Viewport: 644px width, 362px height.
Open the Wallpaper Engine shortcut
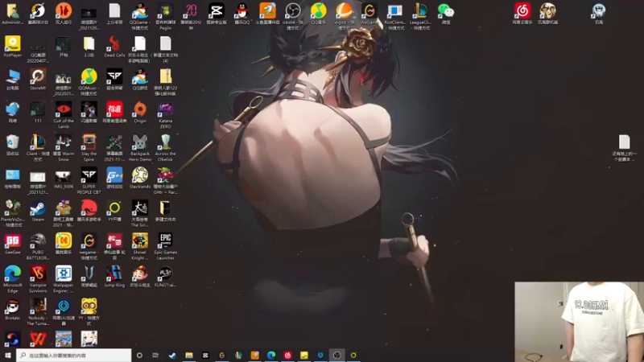(64, 274)
